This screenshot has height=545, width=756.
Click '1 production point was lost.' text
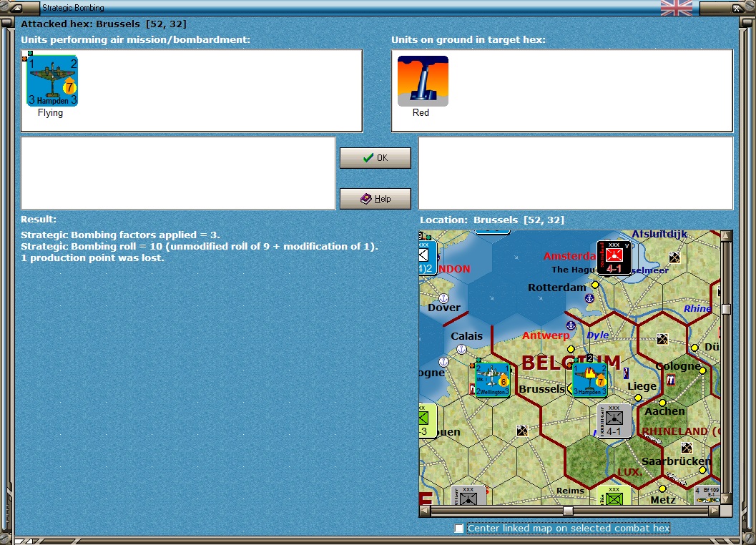(92, 258)
